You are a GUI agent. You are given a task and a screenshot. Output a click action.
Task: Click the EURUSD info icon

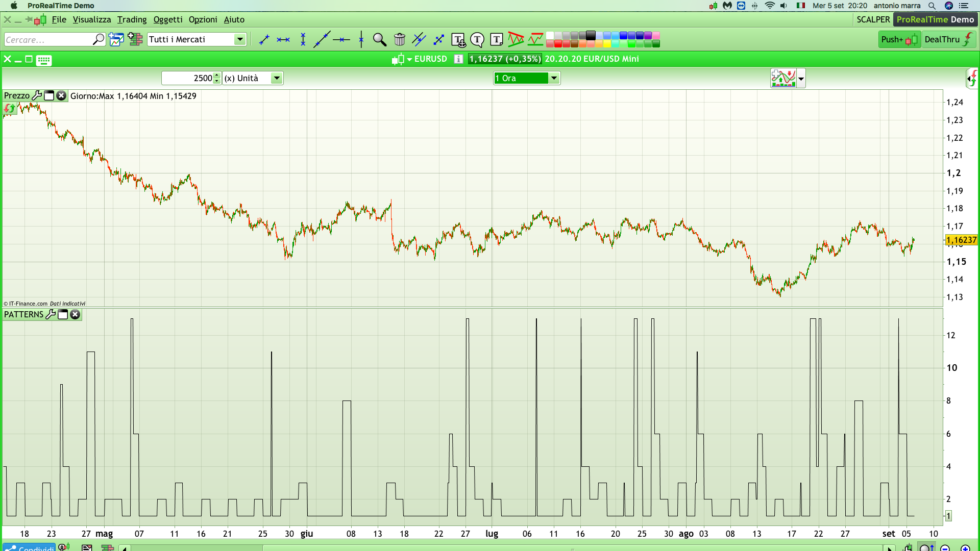click(458, 59)
